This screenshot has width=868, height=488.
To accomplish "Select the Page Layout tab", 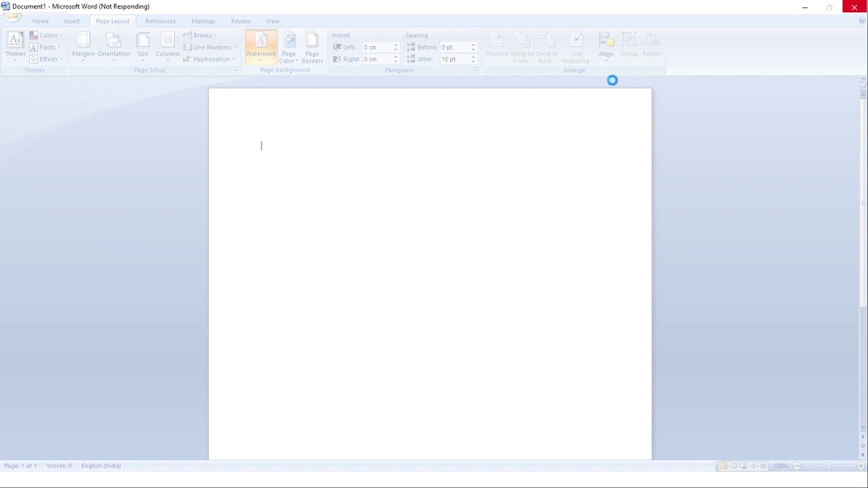I will [x=113, y=21].
